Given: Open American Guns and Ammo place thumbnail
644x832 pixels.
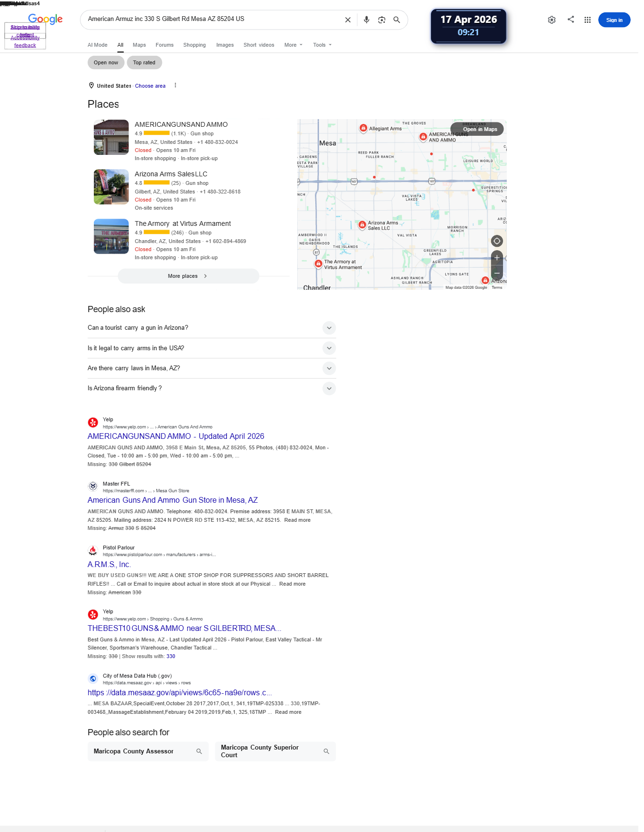Looking at the screenshot, I should 111,137.
